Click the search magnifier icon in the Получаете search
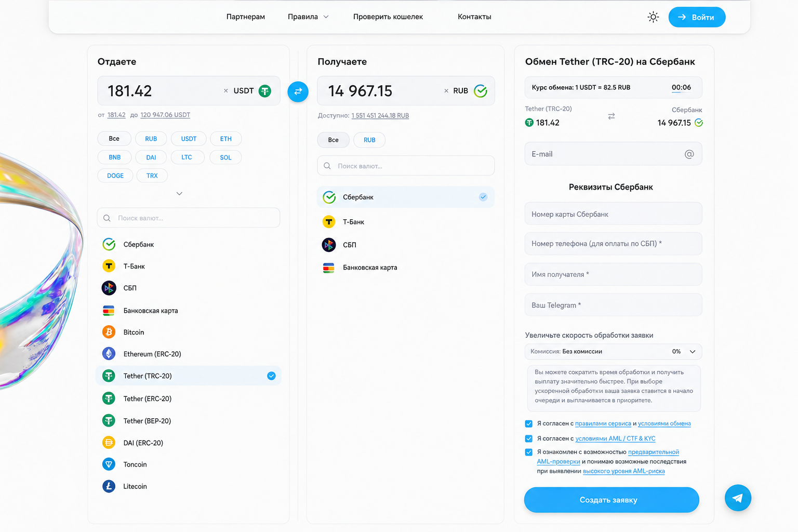Screen dimensions: 798x532 (327, 166)
